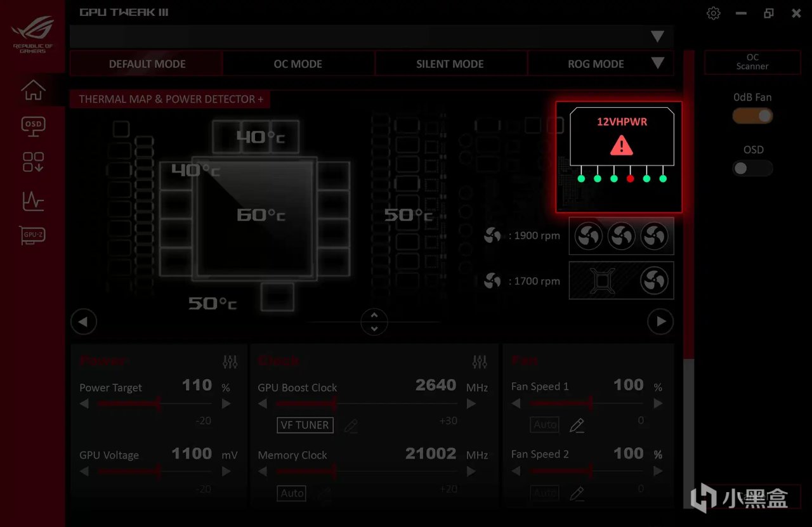
Task: Decrease Power Target with left arrow
Action: [x=84, y=404]
